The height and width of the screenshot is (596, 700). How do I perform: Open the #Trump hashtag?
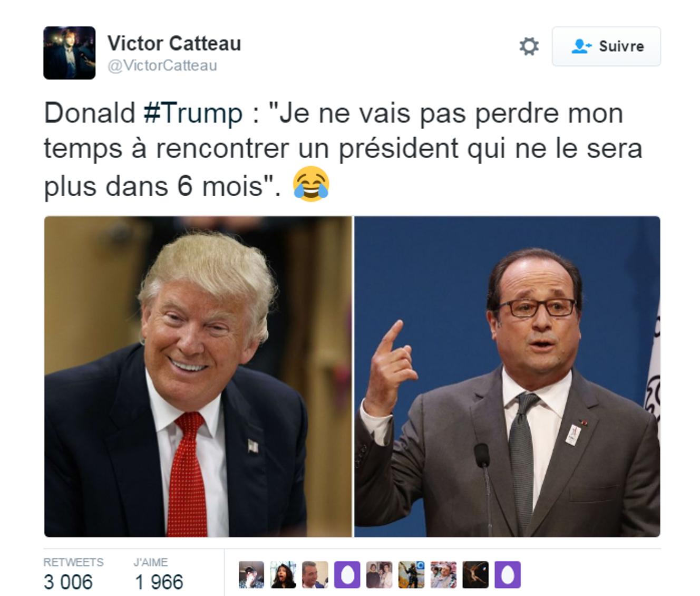click(193, 113)
